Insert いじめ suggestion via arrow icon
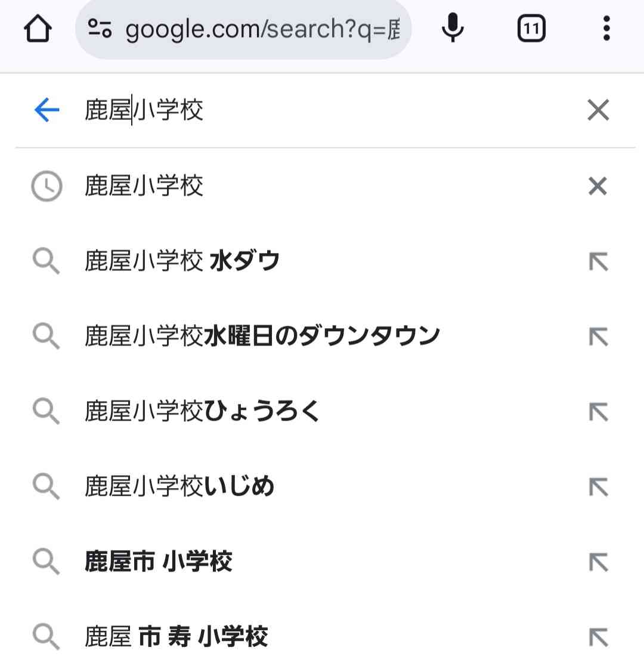 click(598, 488)
